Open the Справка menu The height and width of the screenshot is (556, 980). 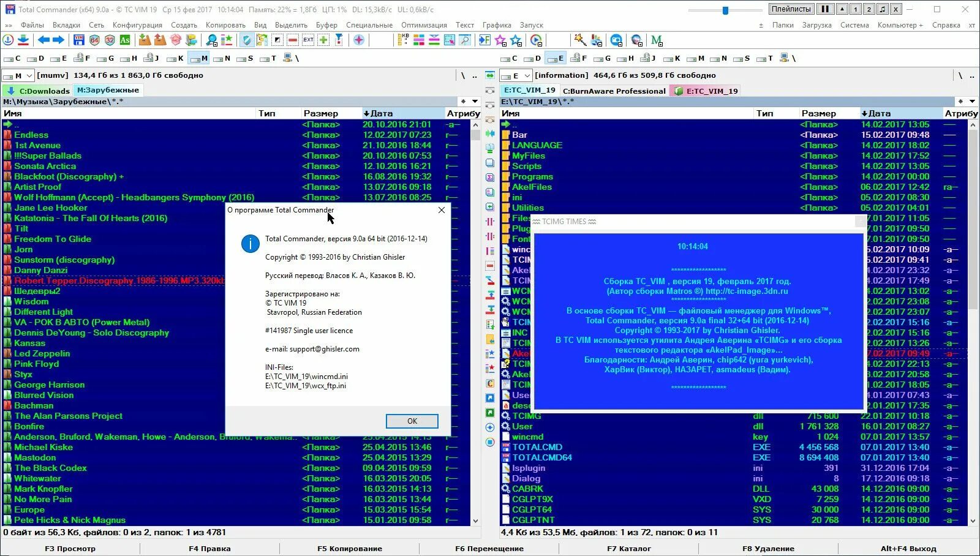coord(946,25)
